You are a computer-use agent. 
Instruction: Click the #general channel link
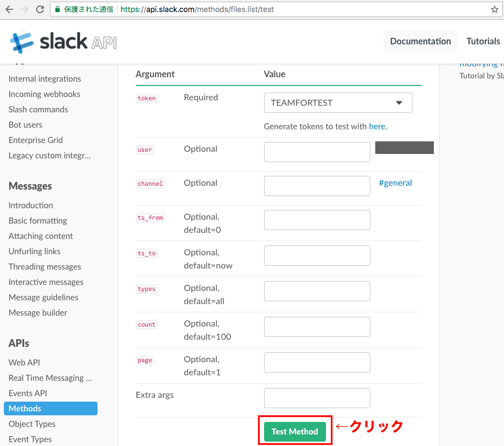pyautogui.click(x=395, y=183)
